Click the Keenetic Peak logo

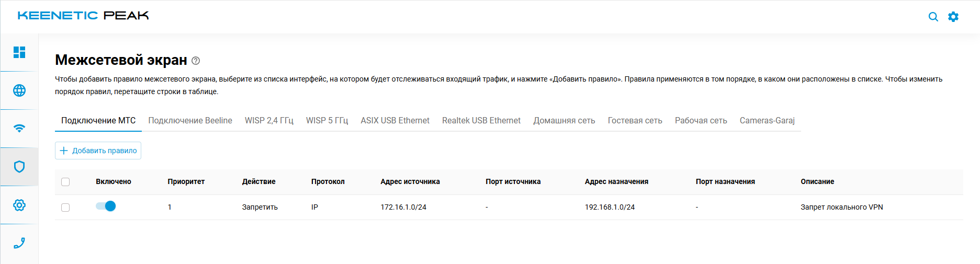coord(83,16)
